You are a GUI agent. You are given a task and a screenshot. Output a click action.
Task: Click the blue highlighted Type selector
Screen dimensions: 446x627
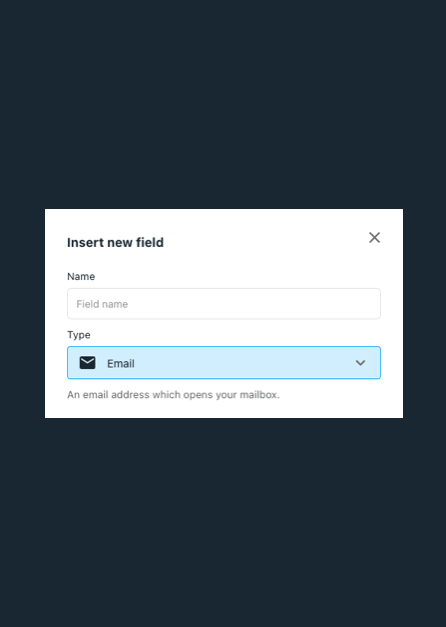[x=224, y=363]
